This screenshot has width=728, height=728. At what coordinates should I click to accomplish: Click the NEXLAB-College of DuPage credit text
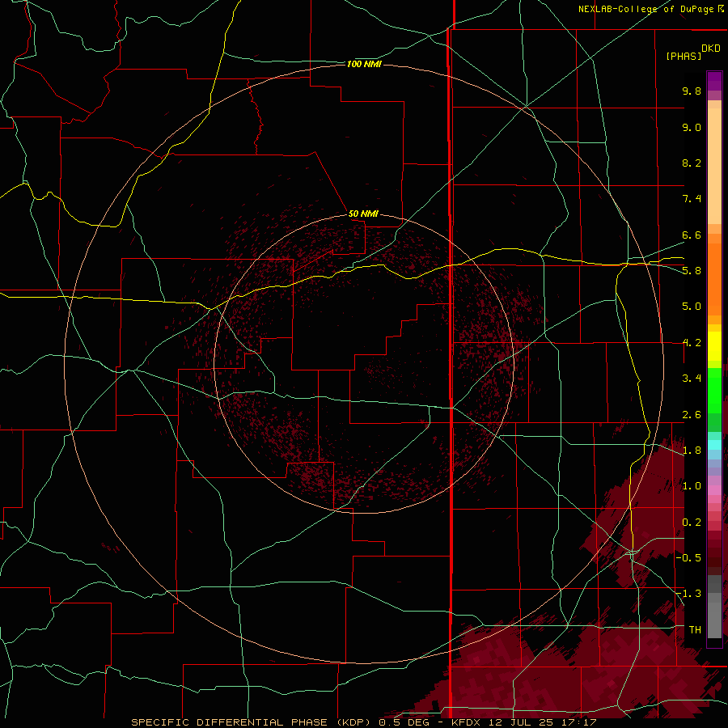click(646, 9)
